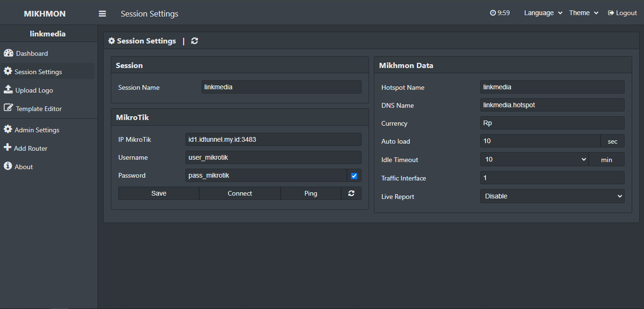
Task: Go to the Template Editor menu item
Action: tap(47, 108)
